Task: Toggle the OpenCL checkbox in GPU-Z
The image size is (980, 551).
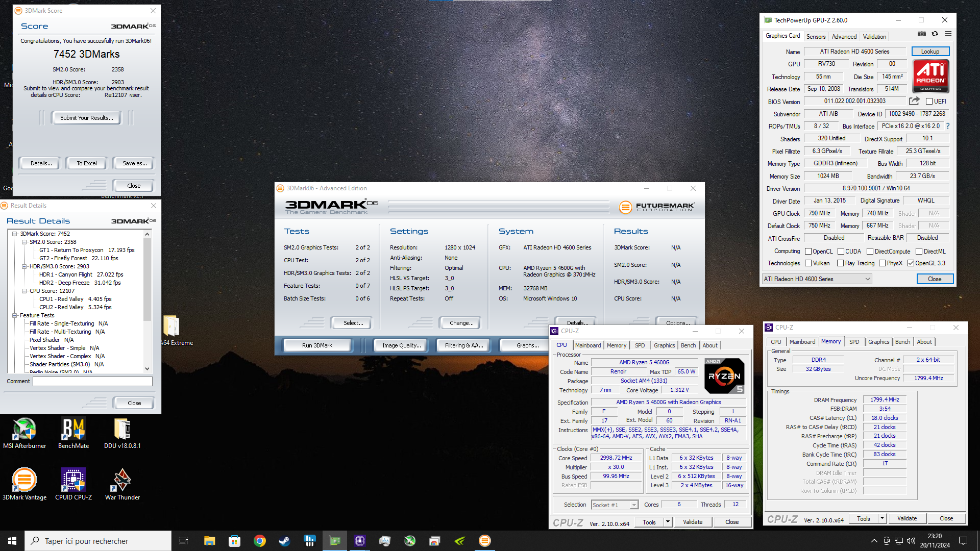Action: [808, 252]
